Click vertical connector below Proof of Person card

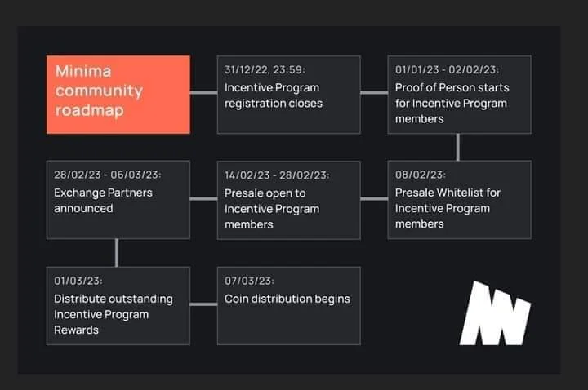pyautogui.click(x=458, y=147)
